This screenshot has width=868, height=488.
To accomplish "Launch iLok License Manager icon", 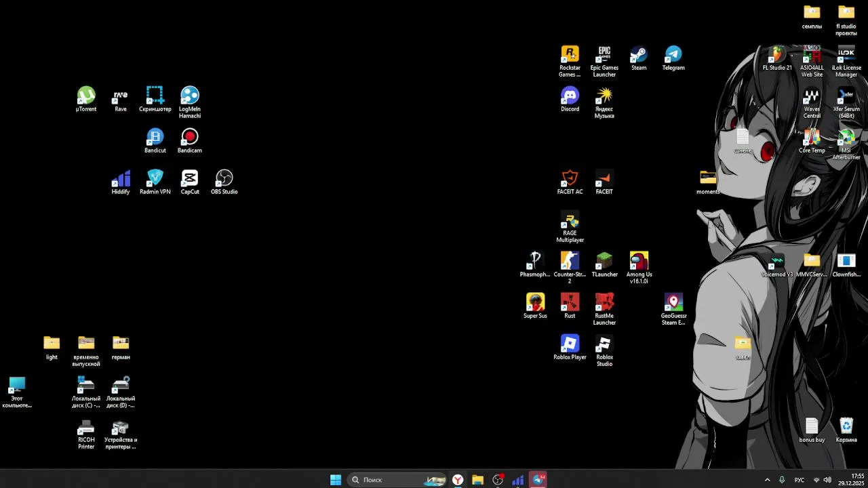I will [846, 61].
